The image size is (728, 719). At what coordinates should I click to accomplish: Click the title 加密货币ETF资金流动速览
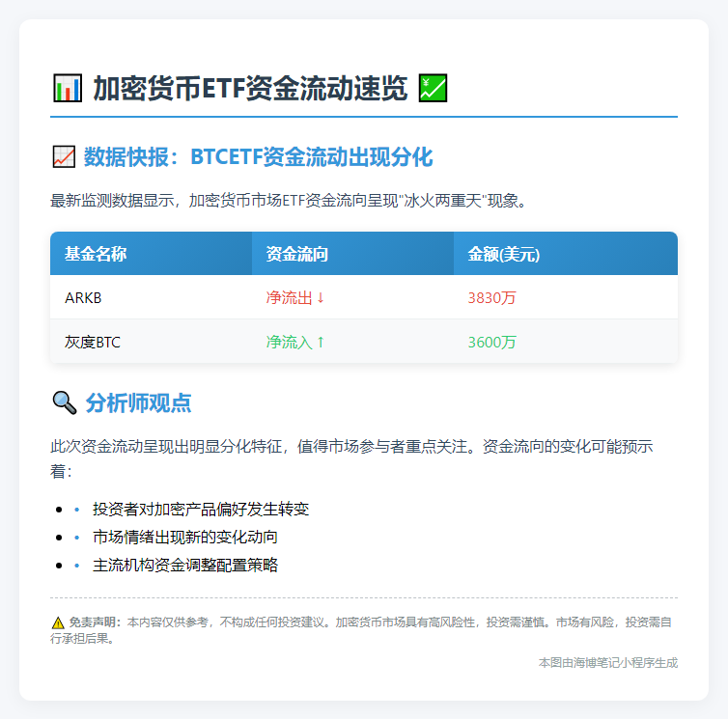(x=250, y=88)
